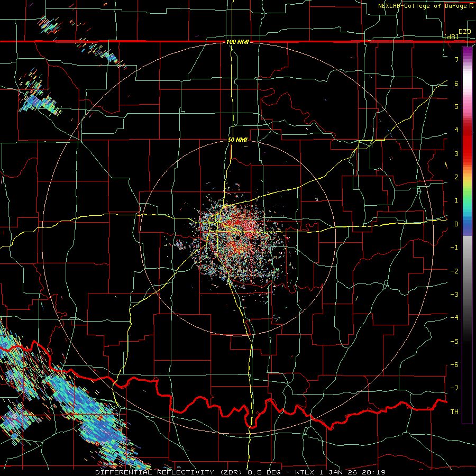Image resolution: width=476 pixels, height=476 pixels.
Task: Click the legend value 0
Action: (x=456, y=224)
